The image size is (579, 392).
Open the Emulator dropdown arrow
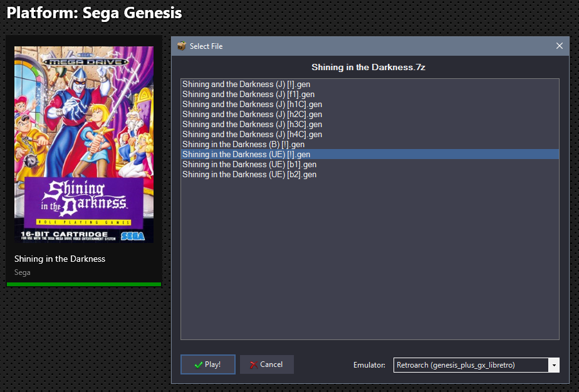click(x=554, y=365)
